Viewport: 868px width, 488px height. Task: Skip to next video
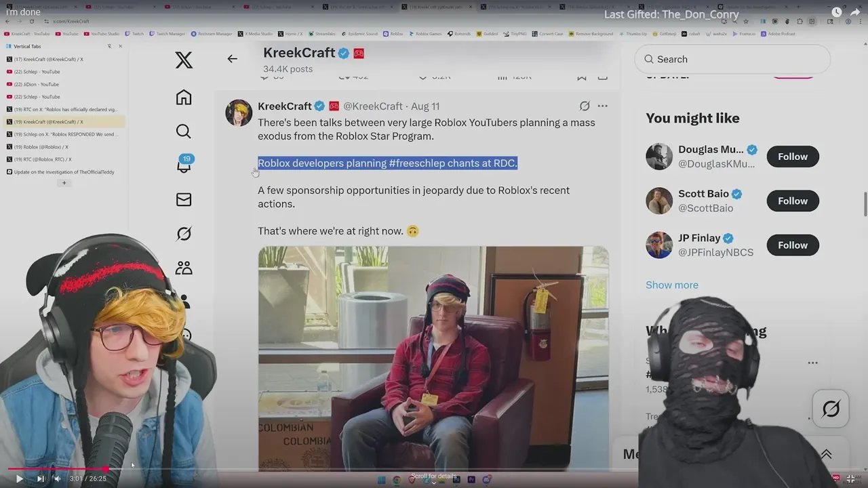pos(40,479)
